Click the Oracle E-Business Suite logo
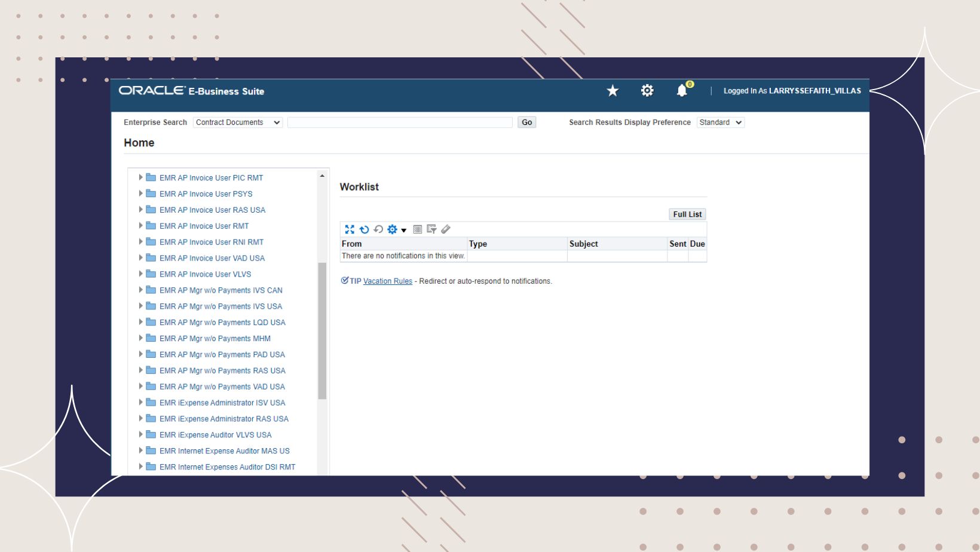980x552 pixels. (191, 91)
